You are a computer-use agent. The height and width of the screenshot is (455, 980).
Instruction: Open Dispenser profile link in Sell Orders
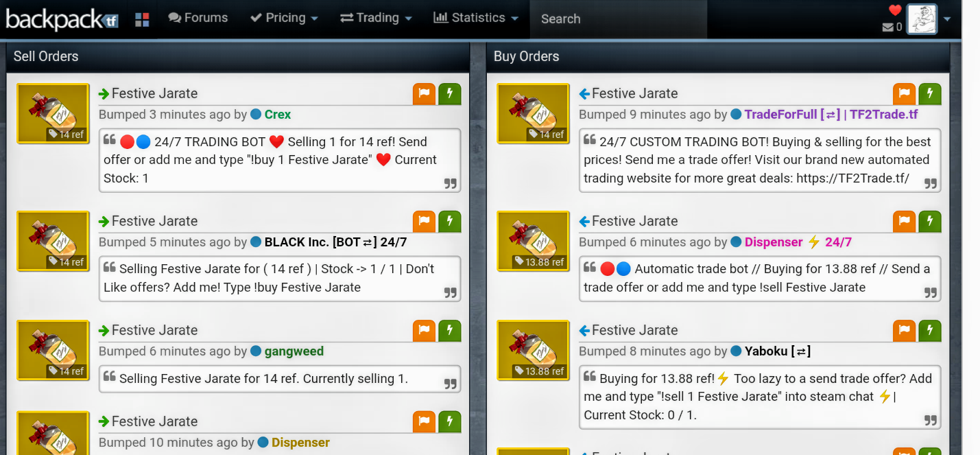pyautogui.click(x=300, y=443)
